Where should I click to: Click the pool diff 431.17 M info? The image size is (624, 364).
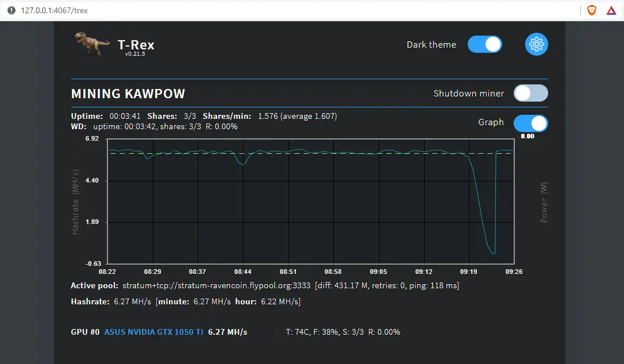pos(344,285)
